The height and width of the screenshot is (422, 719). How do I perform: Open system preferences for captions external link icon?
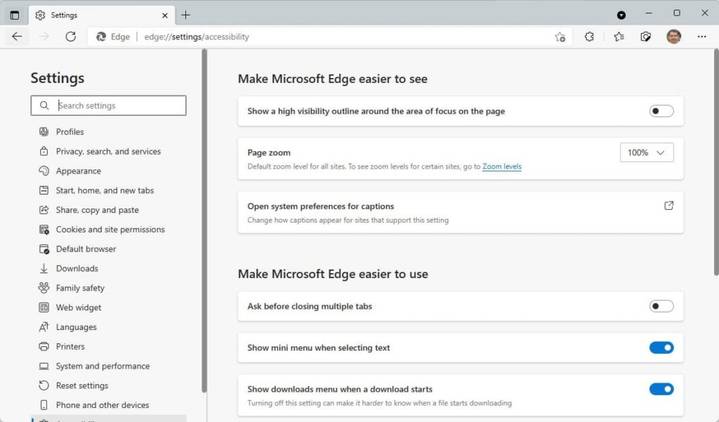click(x=669, y=206)
